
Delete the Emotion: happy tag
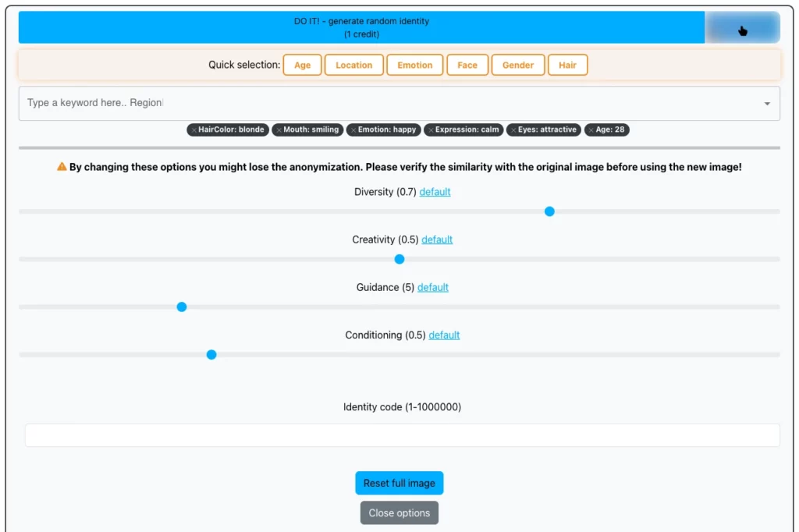click(353, 130)
